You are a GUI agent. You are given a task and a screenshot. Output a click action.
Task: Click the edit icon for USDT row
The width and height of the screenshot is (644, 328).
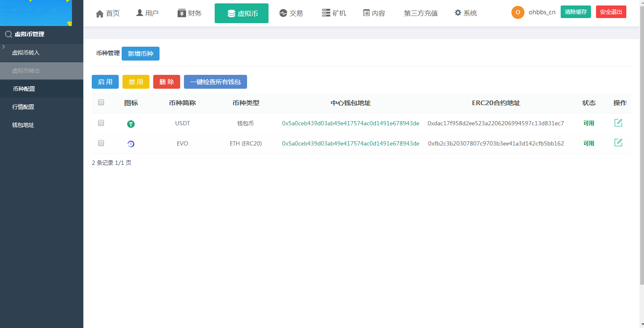(x=618, y=123)
